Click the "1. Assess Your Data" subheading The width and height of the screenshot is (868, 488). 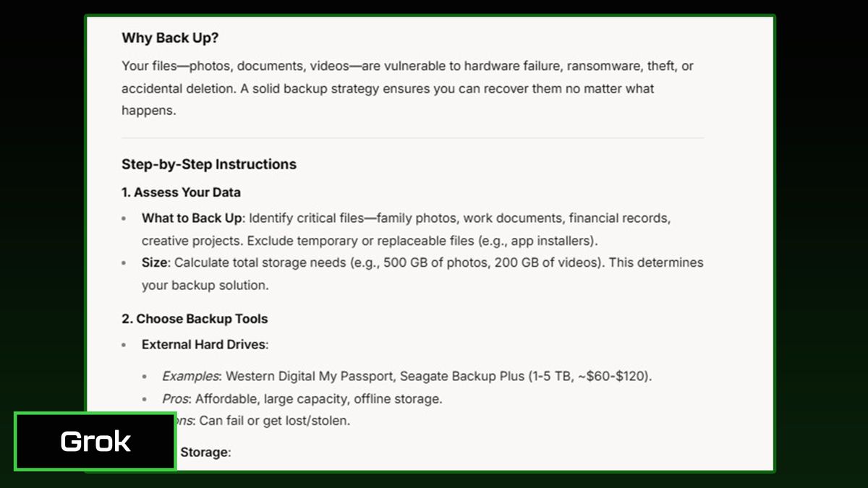coord(181,192)
